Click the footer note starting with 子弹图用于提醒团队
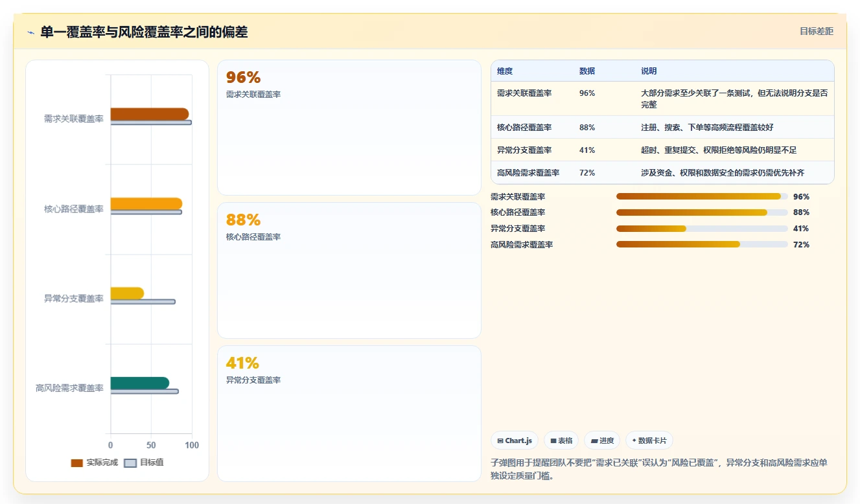The width and height of the screenshot is (860, 504). [x=659, y=469]
